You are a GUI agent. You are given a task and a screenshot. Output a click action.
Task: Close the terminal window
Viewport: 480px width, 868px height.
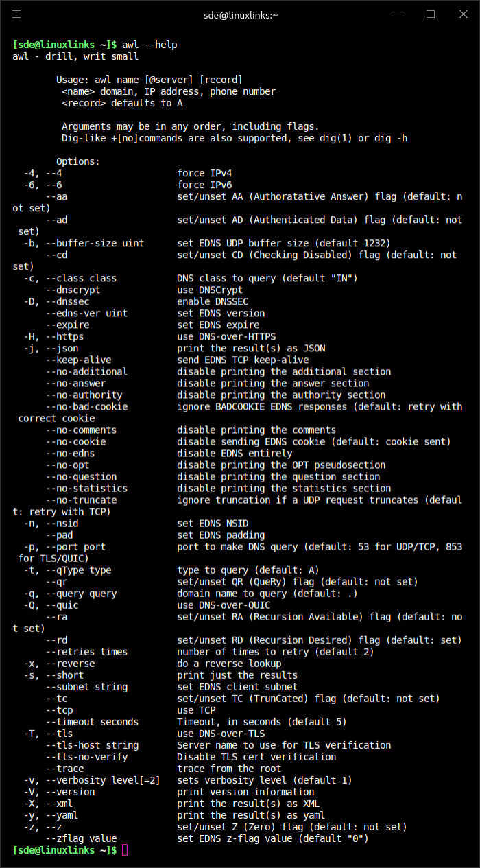pos(461,14)
